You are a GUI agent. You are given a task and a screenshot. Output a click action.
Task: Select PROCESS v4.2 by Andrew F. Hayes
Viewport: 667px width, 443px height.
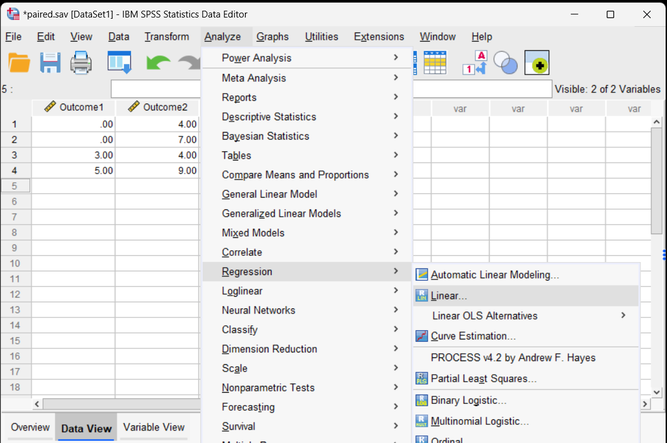point(526,357)
